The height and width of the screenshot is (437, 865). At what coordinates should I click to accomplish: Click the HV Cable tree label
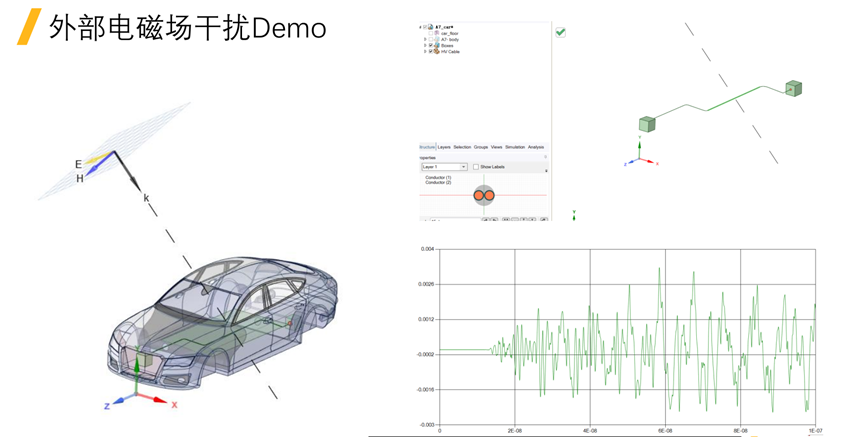click(x=450, y=51)
